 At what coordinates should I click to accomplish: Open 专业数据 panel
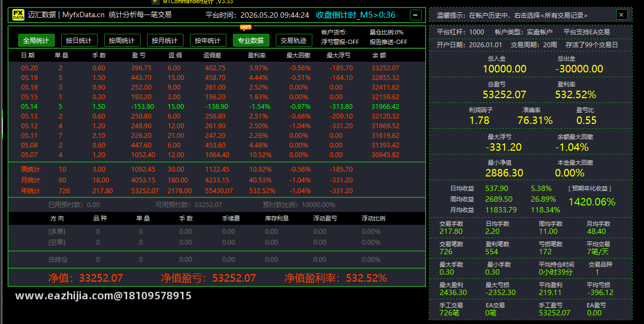coord(251,40)
